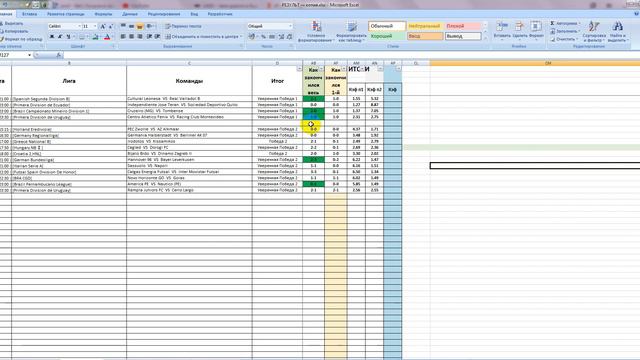Open Excel Help question mark icon

tap(637, 14)
